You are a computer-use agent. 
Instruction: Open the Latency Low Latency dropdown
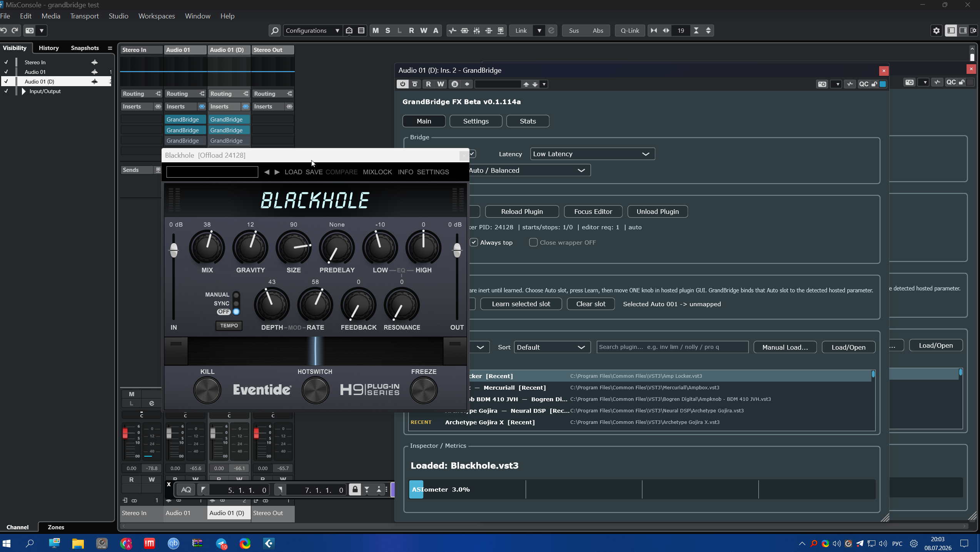click(x=592, y=154)
